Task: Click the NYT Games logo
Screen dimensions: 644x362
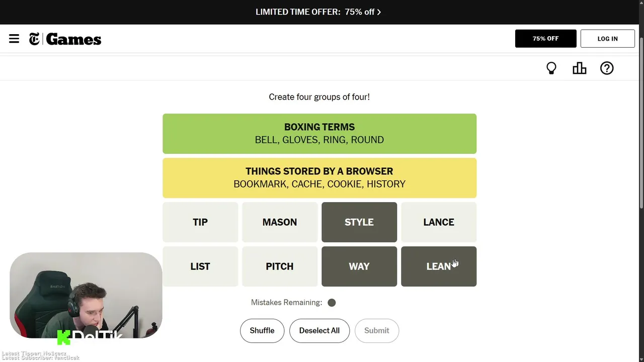Action: (65, 39)
